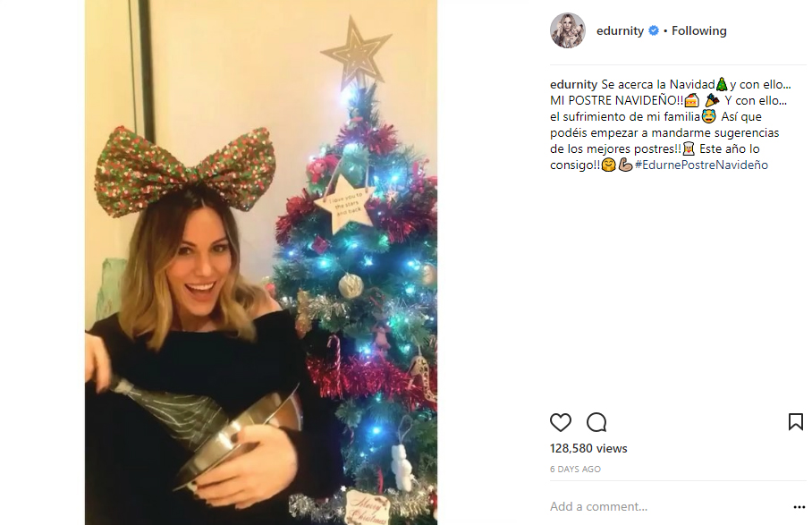
Task: Open the edurnity username in the post header
Action: click(620, 30)
